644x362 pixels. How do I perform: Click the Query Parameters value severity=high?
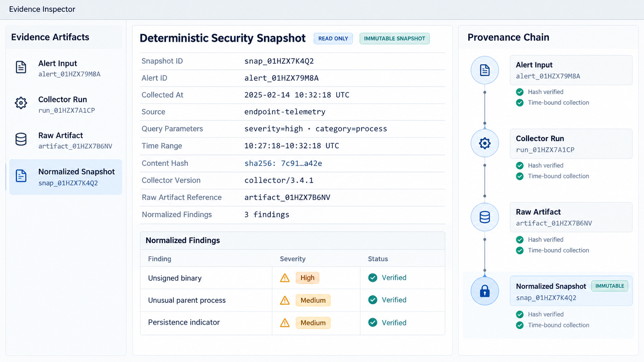click(x=273, y=129)
